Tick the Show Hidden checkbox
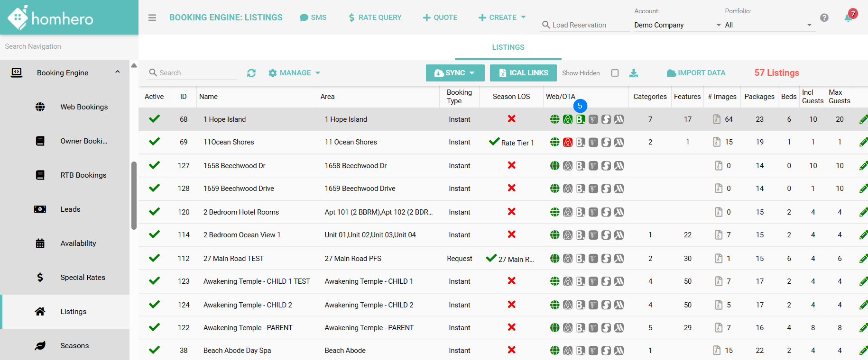Screen dimensions: 868x360 point(615,73)
